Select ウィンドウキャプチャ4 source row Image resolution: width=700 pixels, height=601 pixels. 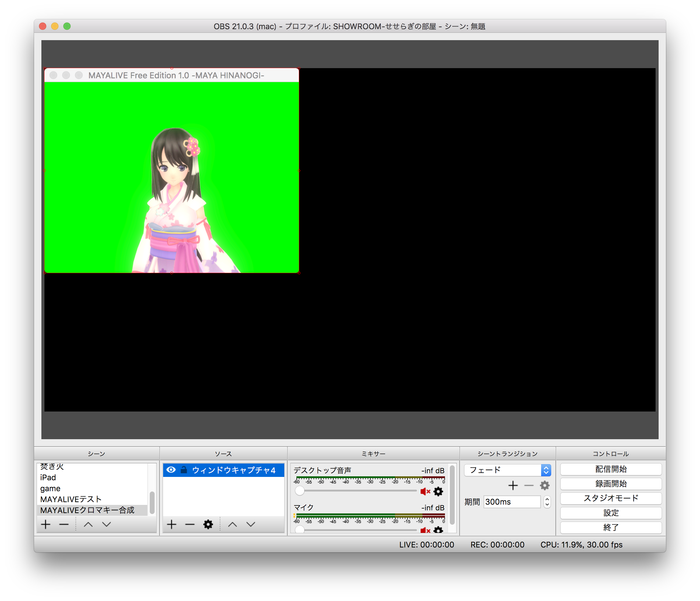click(x=223, y=470)
